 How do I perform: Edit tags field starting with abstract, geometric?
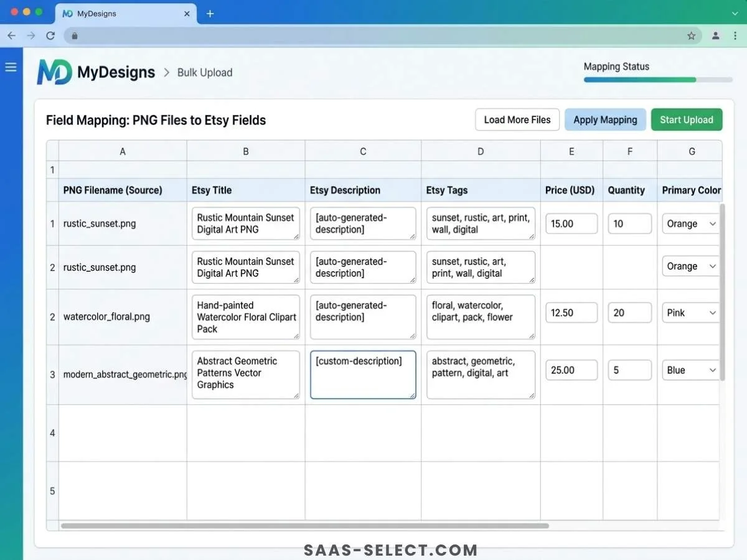[x=481, y=375]
